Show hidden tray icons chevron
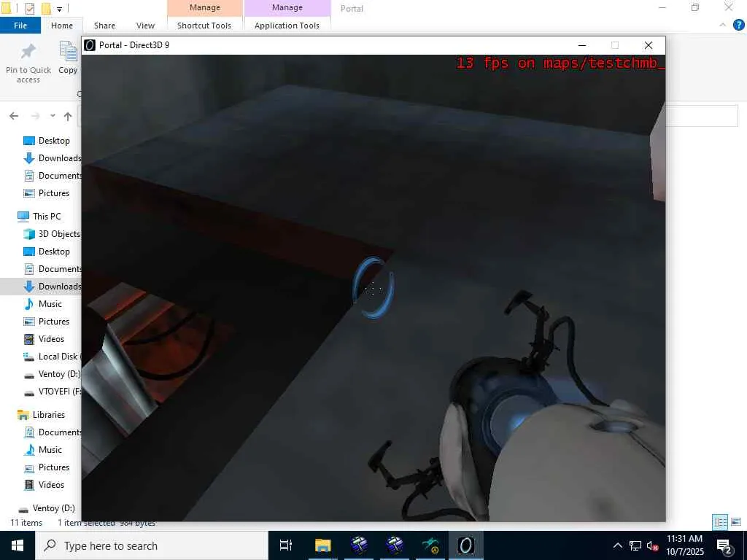747x560 pixels. click(617, 545)
